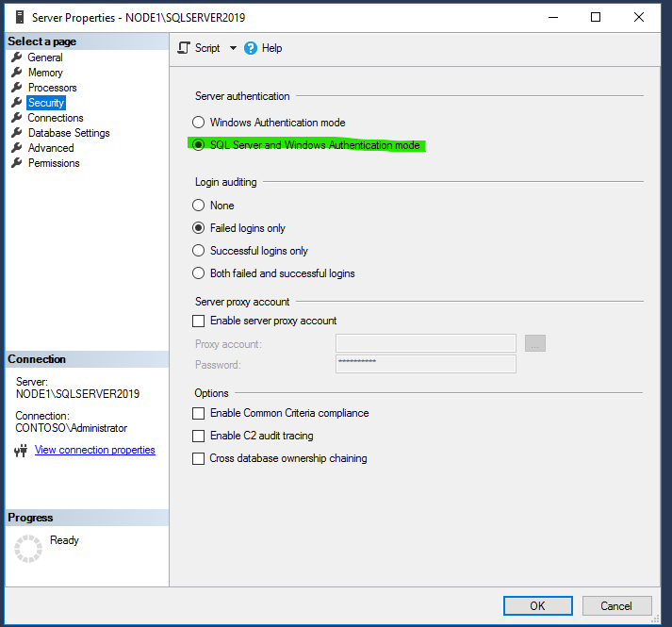672x627 pixels.
Task: Select Both failed and successful logins
Action: pyautogui.click(x=273, y=273)
